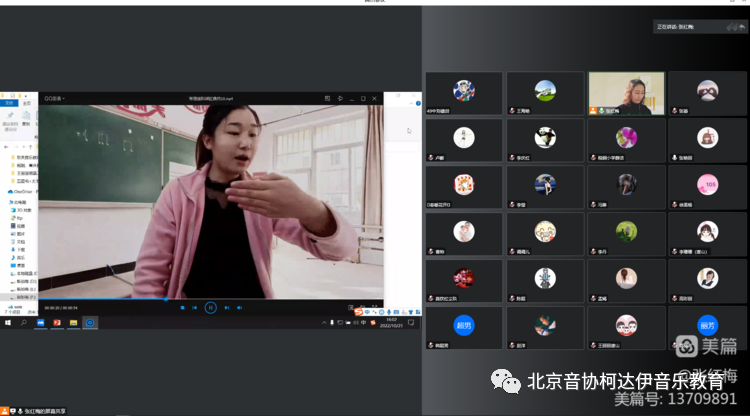Select 此电脑 in the navigation tree

point(18,202)
